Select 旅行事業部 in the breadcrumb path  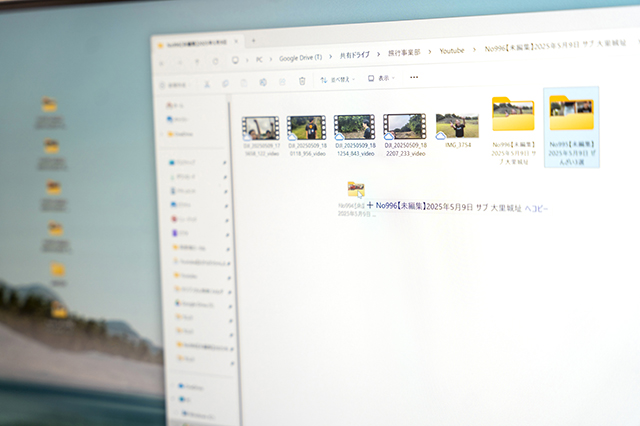(x=404, y=53)
